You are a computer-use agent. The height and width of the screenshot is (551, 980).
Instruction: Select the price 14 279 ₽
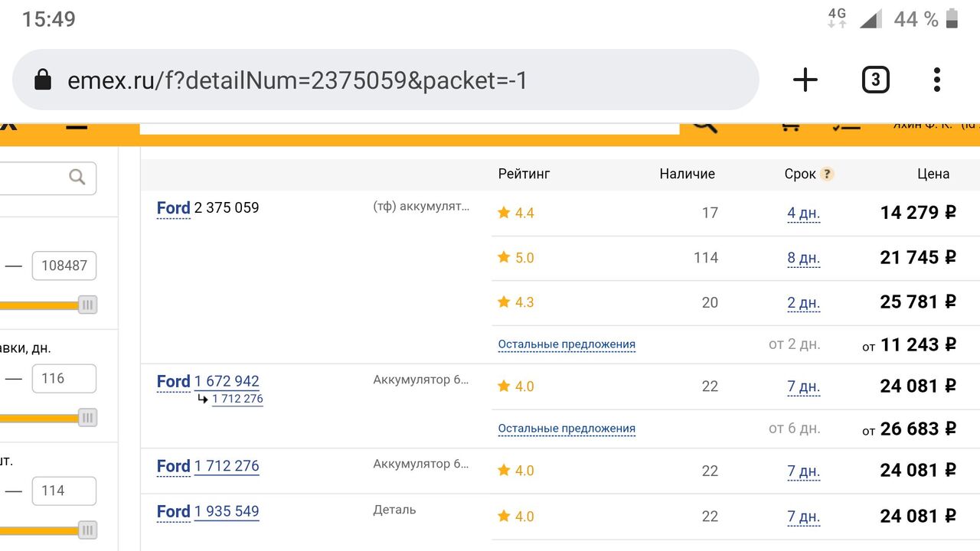click(918, 213)
